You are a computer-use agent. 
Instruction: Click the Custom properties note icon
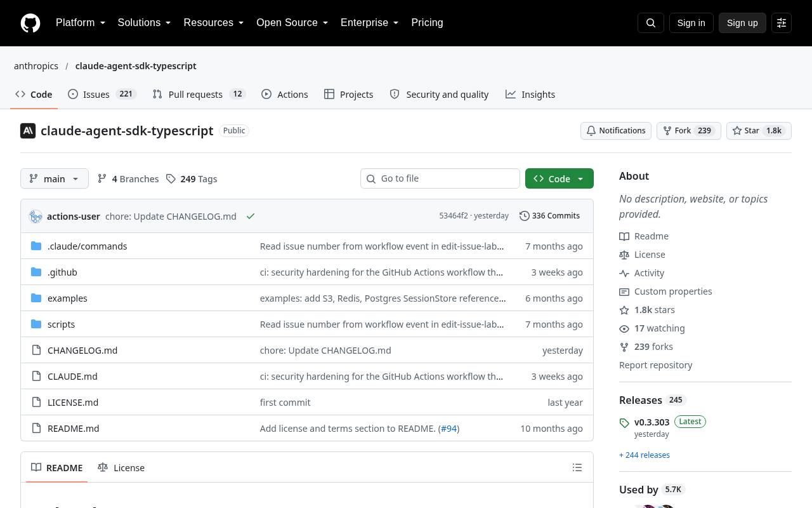pyautogui.click(x=624, y=291)
